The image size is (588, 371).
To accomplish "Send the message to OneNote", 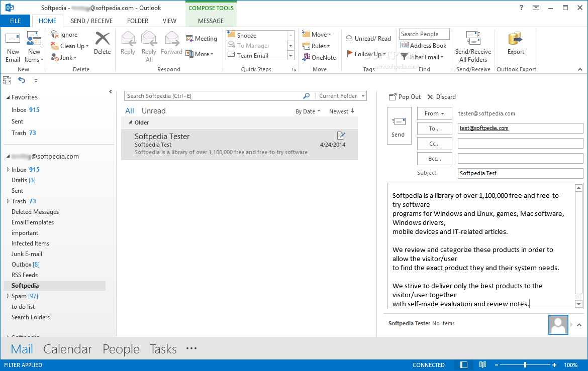I will click(x=319, y=57).
